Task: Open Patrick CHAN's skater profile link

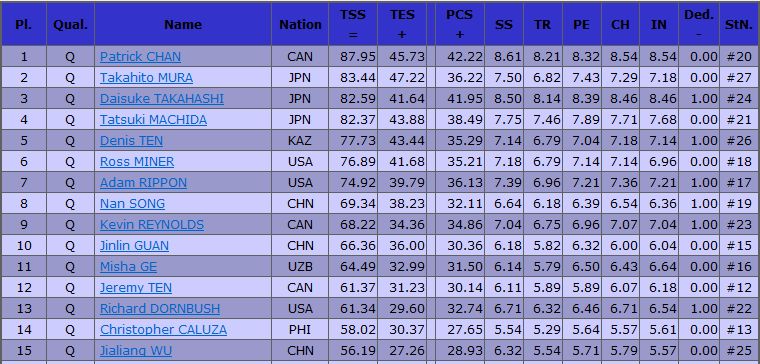Action: tap(141, 57)
